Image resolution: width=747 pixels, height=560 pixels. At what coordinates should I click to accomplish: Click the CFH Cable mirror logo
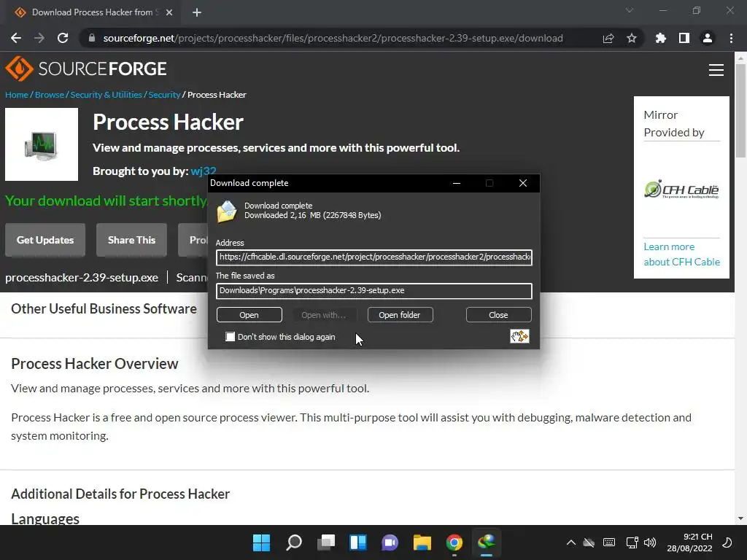tap(681, 190)
